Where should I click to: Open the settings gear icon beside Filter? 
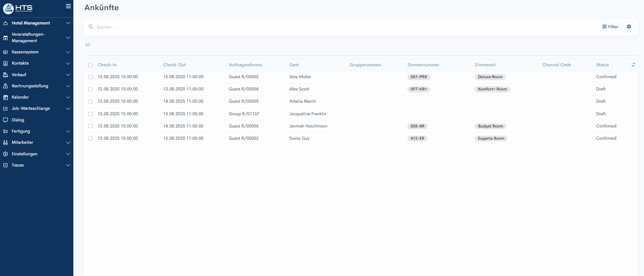pyautogui.click(x=629, y=27)
